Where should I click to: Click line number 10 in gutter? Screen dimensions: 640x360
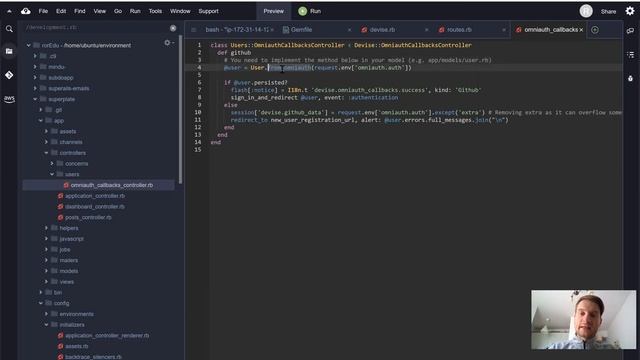(198, 112)
